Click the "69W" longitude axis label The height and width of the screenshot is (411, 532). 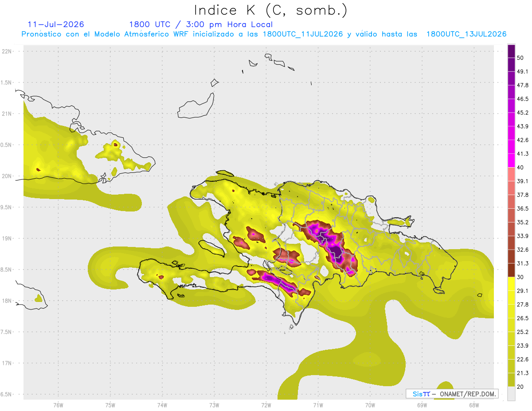point(422,405)
